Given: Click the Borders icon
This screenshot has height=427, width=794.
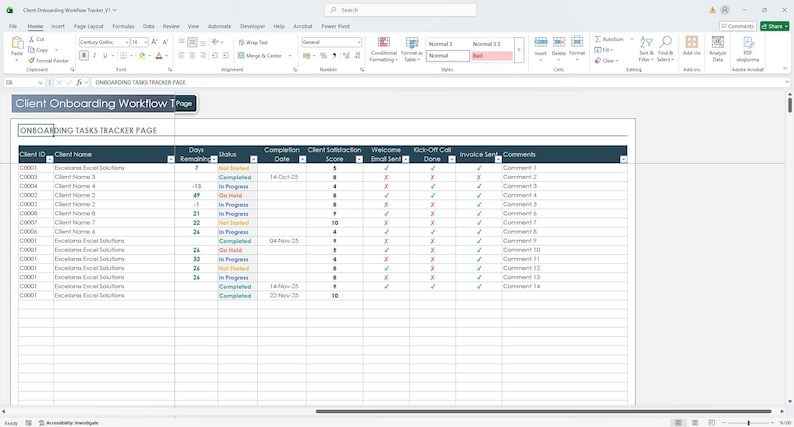Looking at the screenshot, I should pos(123,56).
